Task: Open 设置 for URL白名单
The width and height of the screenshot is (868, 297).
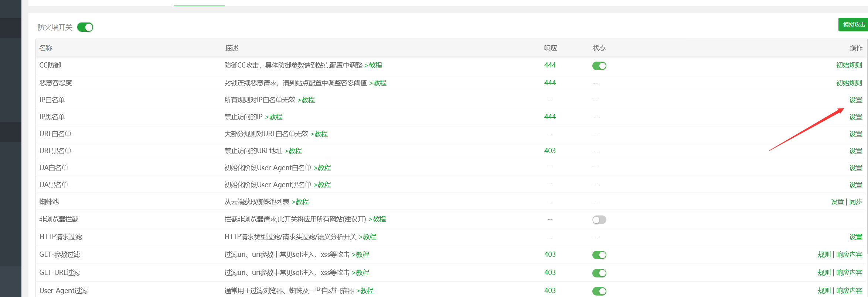Action: pos(856,134)
